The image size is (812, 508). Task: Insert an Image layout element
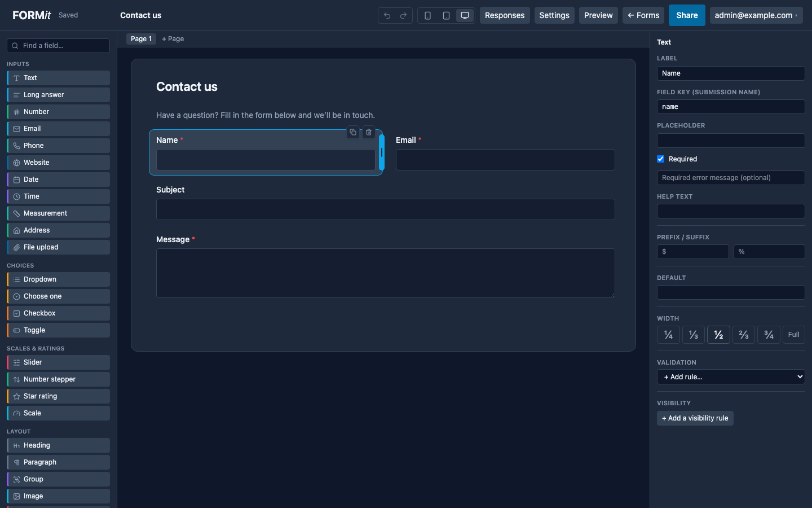coord(58,496)
